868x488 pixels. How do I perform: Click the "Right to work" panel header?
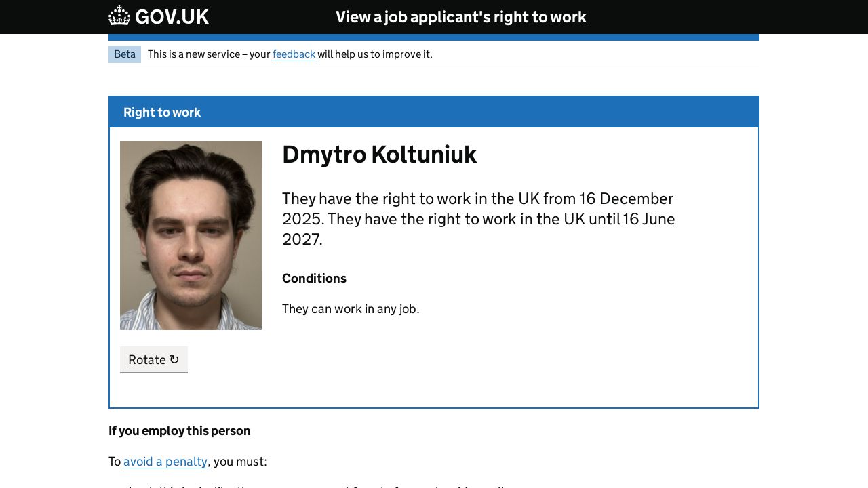pyautogui.click(x=162, y=113)
